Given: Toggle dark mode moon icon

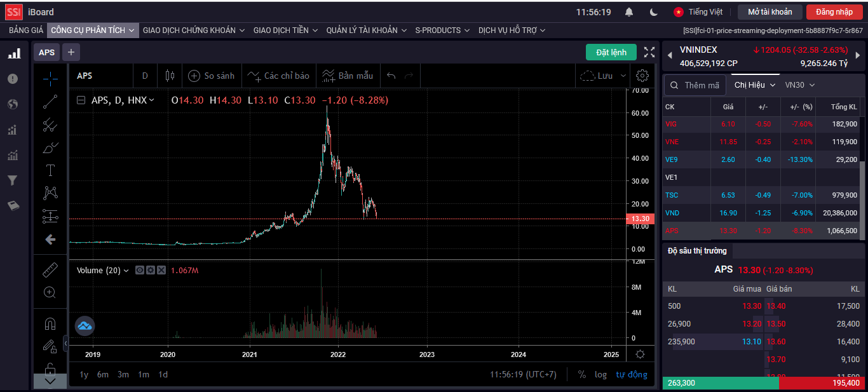Looking at the screenshot, I should click(654, 12).
